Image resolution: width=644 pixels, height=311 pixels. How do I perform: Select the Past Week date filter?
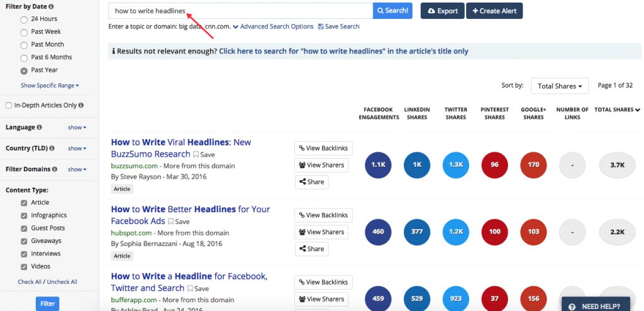click(24, 32)
